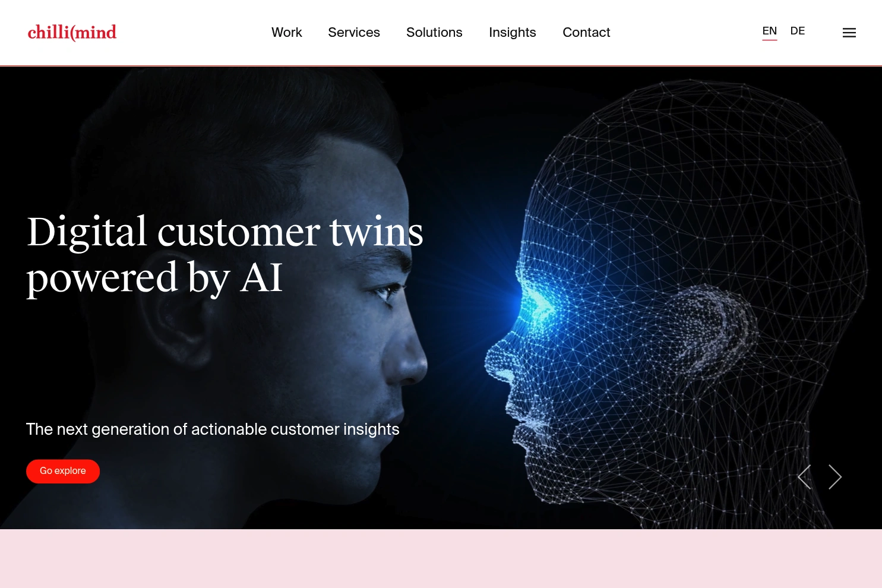
Task: Go to the previous slide arrow
Action: (x=804, y=477)
